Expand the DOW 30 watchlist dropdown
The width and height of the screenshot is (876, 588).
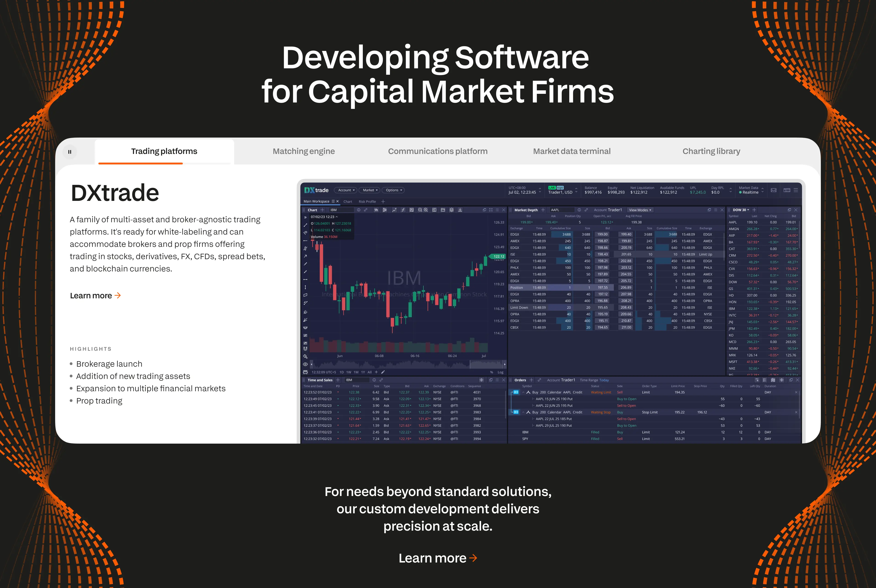pyautogui.click(x=741, y=210)
